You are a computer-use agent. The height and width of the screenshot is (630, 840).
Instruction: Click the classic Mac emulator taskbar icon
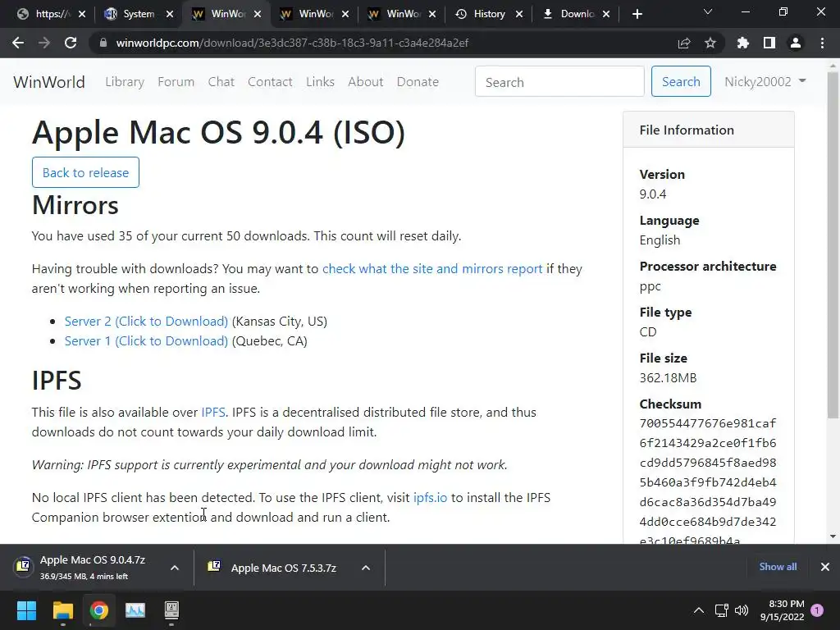pos(171,610)
